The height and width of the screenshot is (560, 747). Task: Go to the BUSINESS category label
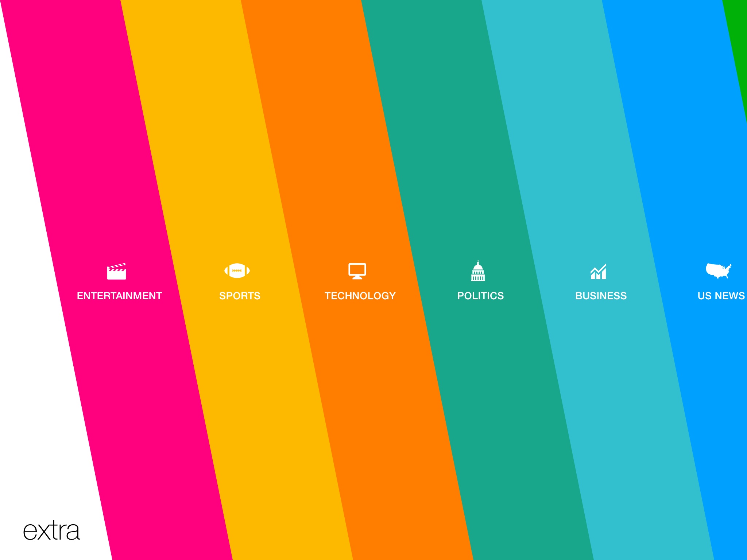pos(601,296)
